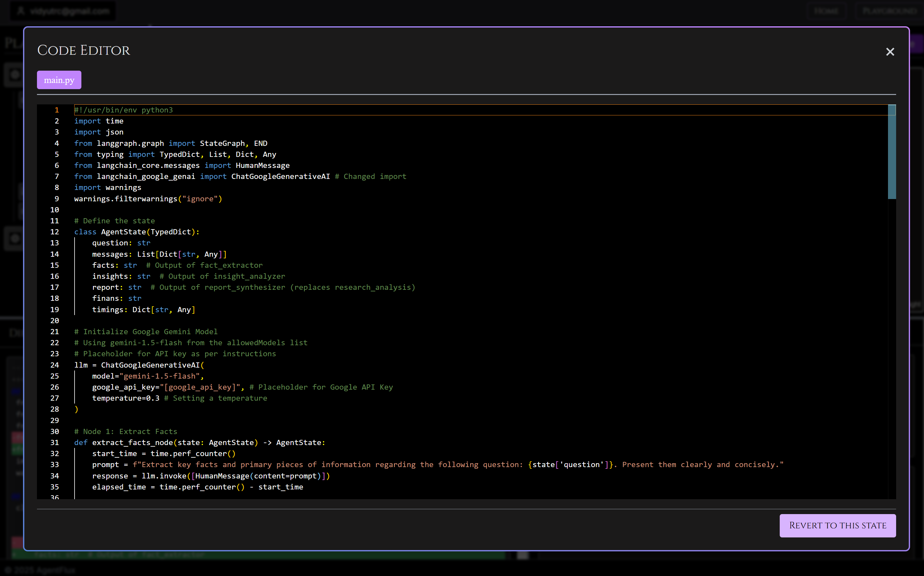
Task: Place cursor on shebang python3 line
Action: pos(124,110)
